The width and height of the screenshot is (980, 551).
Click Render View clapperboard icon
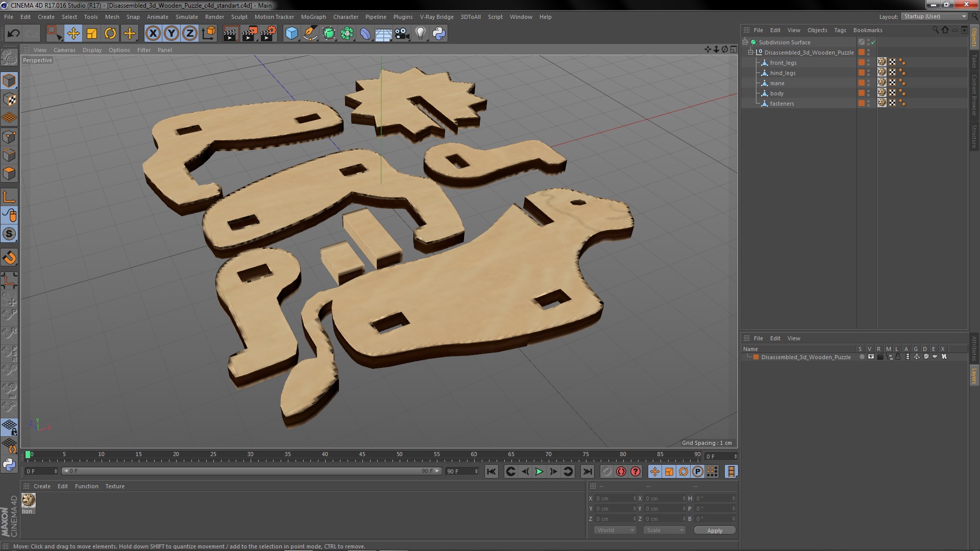coord(231,34)
